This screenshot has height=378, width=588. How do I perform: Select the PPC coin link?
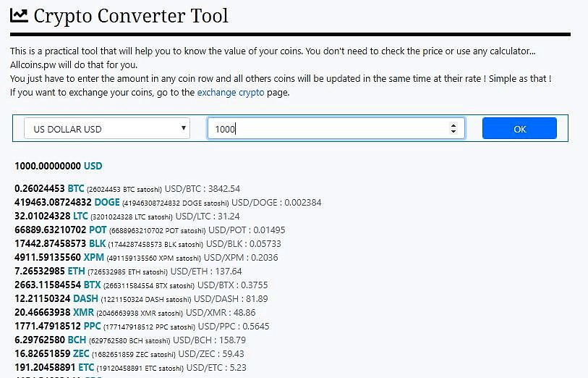coord(93,326)
